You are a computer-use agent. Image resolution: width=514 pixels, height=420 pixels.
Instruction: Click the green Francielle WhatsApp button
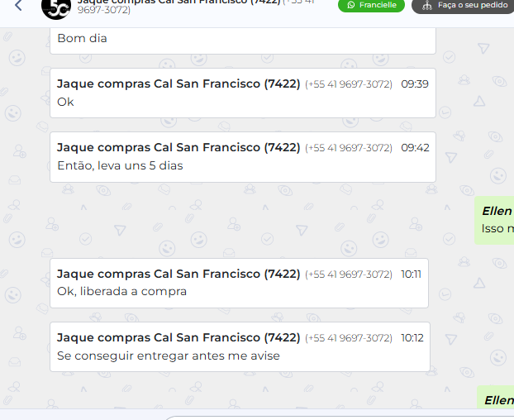coord(371,6)
